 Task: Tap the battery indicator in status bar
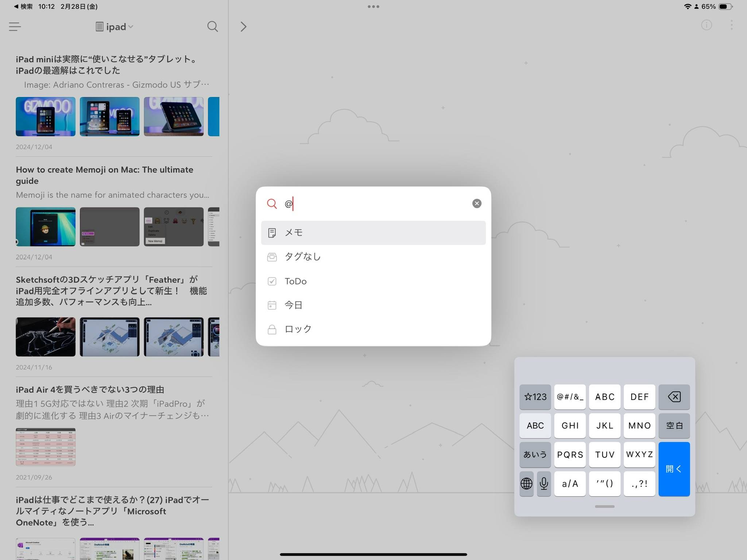click(725, 7)
